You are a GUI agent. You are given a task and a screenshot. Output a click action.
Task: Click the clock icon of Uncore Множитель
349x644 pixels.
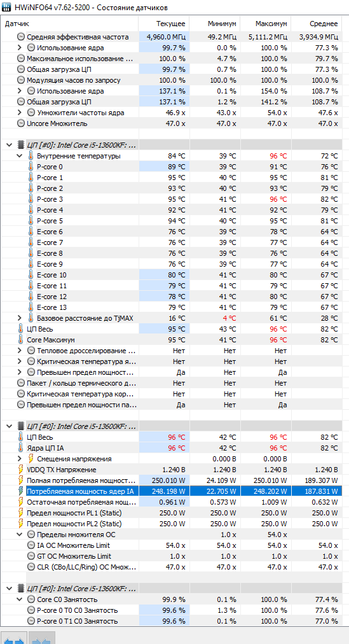21,123
